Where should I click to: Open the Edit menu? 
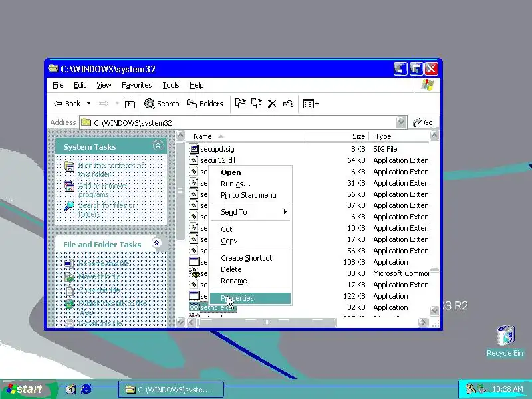(80, 85)
